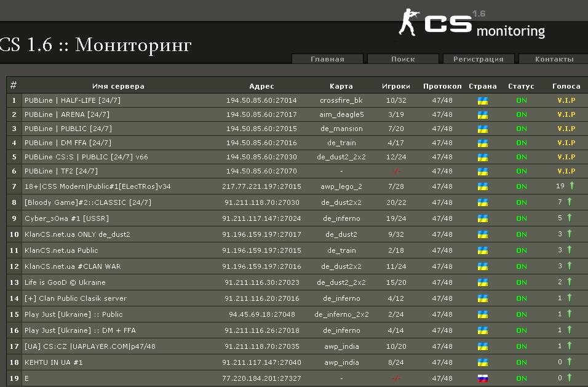This screenshot has width=588, height=387.
Task: Vote up the 18+|CSS Modern server arrow
Action: 572,186
